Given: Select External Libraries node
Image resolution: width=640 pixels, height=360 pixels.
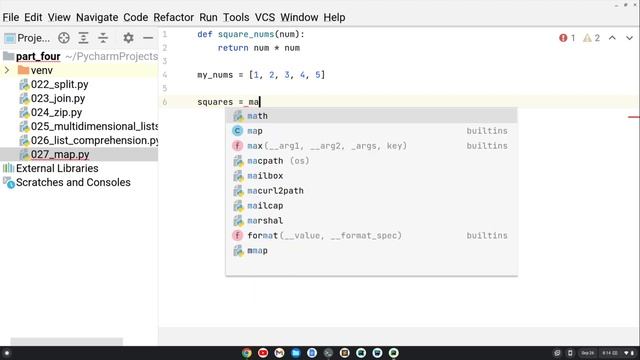Looking at the screenshot, I should 57,168.
